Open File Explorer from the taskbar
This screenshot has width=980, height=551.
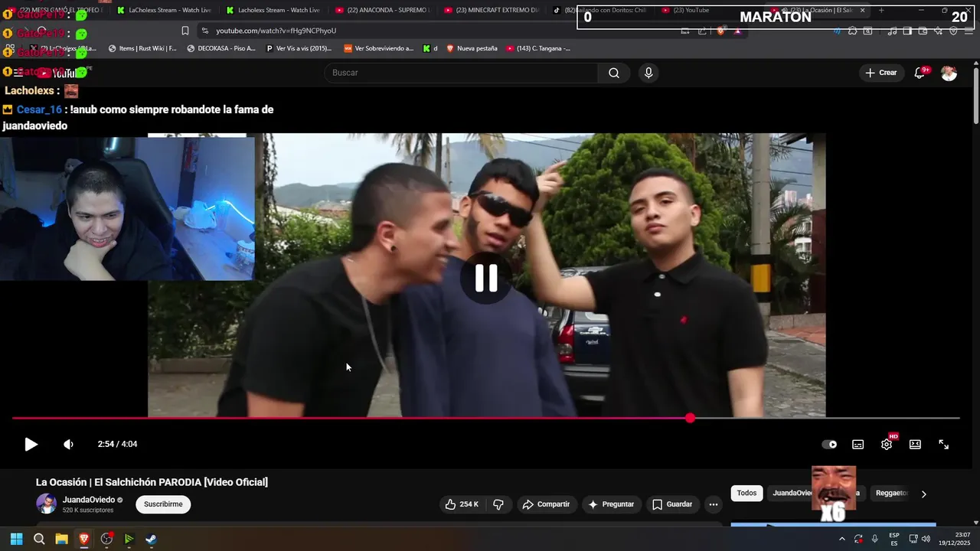[x=61, y=539]
